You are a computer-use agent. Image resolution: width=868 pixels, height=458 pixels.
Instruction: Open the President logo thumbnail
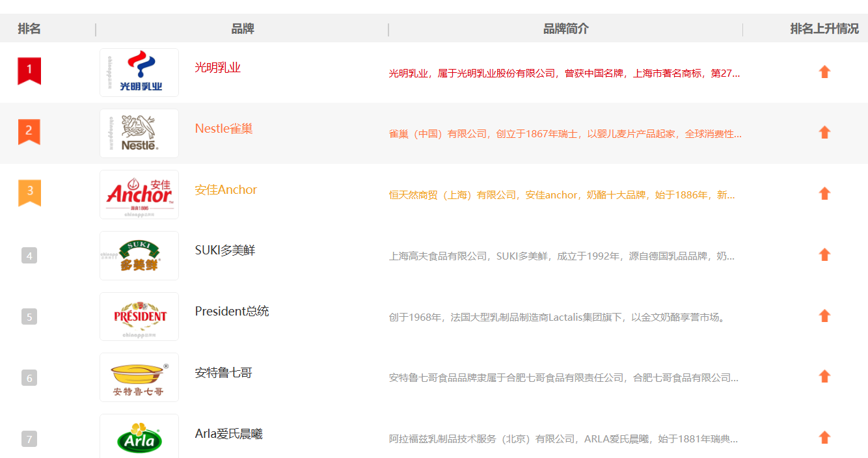[139, 316]
